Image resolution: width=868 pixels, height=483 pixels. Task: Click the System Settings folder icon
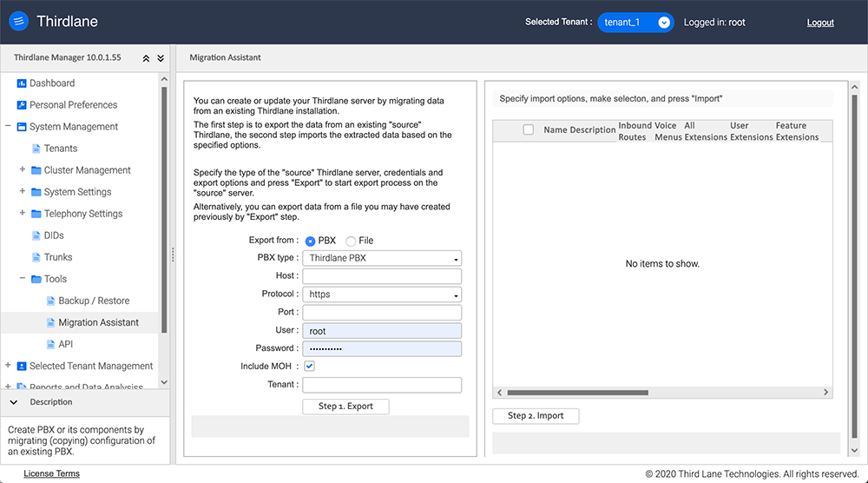(x=36, y=192)
